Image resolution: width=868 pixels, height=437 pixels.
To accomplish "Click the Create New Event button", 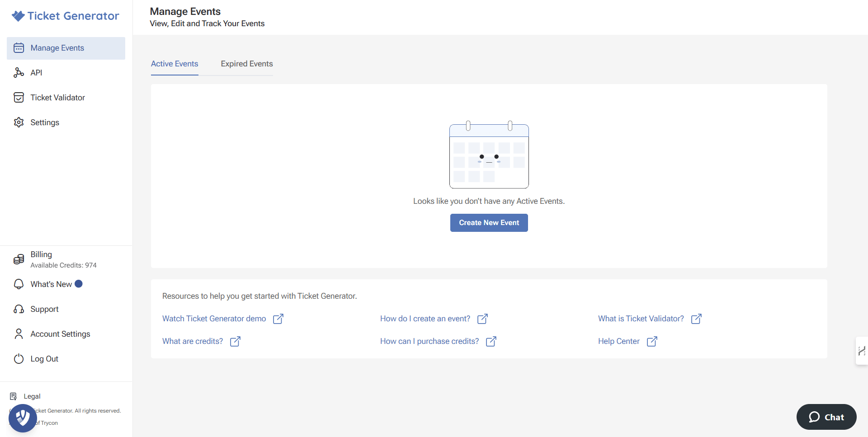I will [489, 223].
